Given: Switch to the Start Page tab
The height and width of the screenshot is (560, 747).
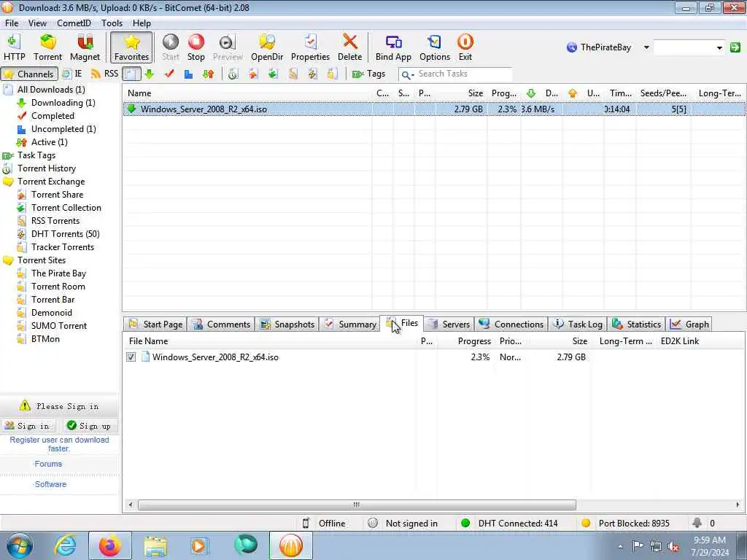Looking at the screenshot, I should point(156,324).
